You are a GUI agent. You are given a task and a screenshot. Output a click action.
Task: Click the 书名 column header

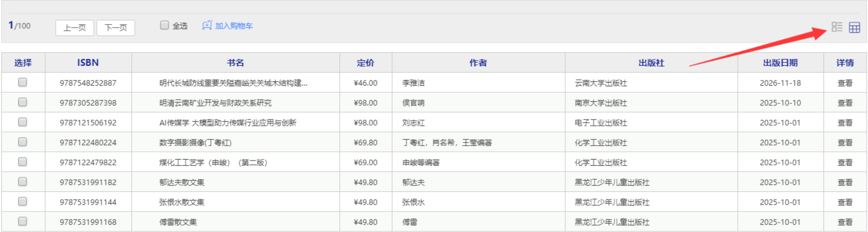click(x=236, y=63)
